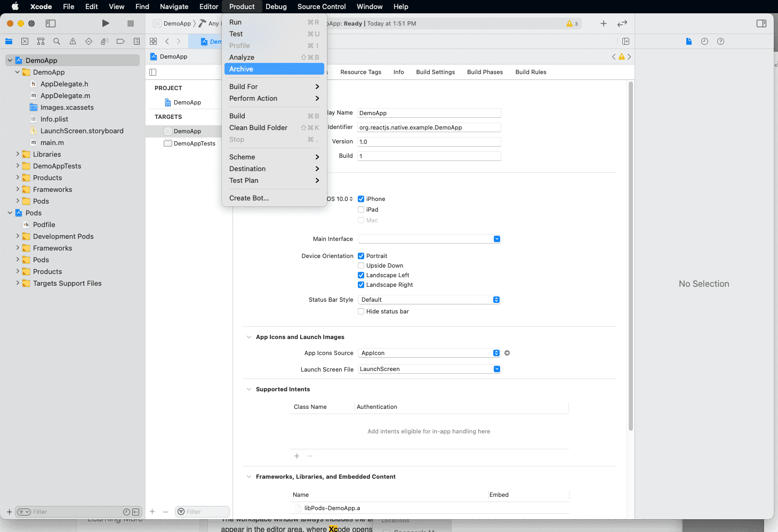
Task: Open the Find navigator magnifier icon
Action: 57,41
